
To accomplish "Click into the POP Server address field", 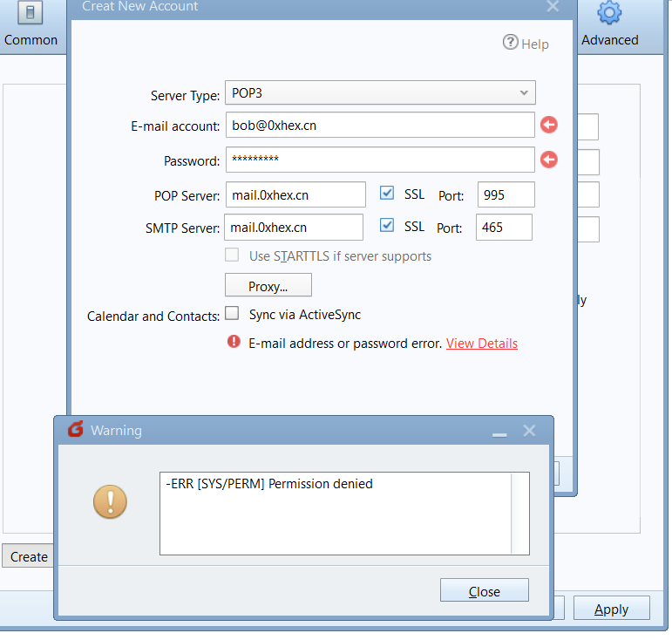I will pyautogui.click(x=295, y=195).
